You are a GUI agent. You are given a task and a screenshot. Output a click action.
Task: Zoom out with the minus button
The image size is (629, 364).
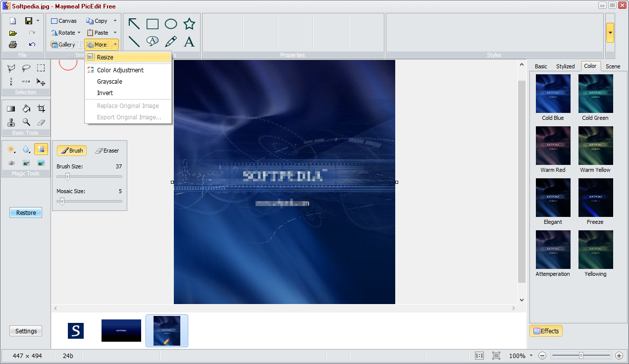542,356
